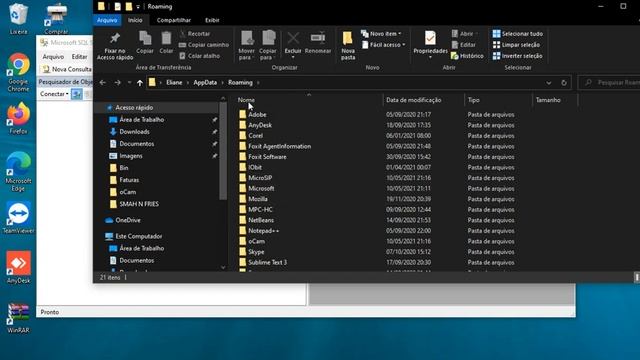This screenshot has width=640, height=360.
Task: Open WinRAR desktop shortcut
Action: click(x=18, y=318)
